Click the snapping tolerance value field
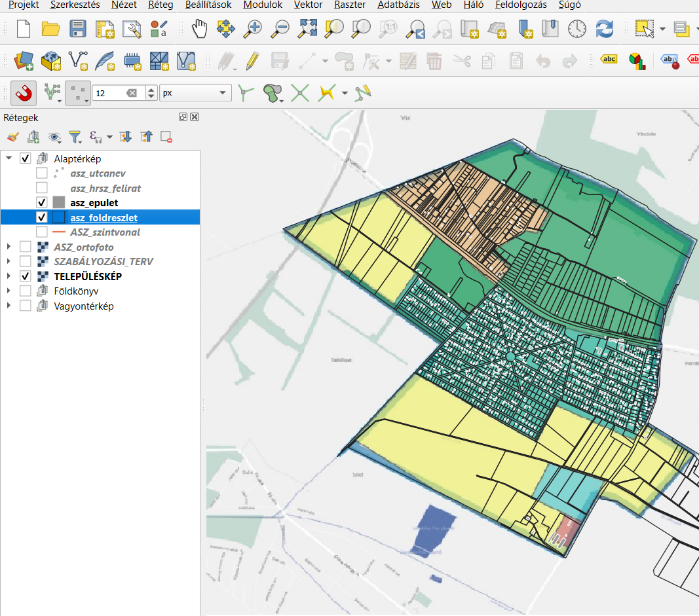Image resolution: width=699 pixels, height=616 pixels. tap(109, 93)
